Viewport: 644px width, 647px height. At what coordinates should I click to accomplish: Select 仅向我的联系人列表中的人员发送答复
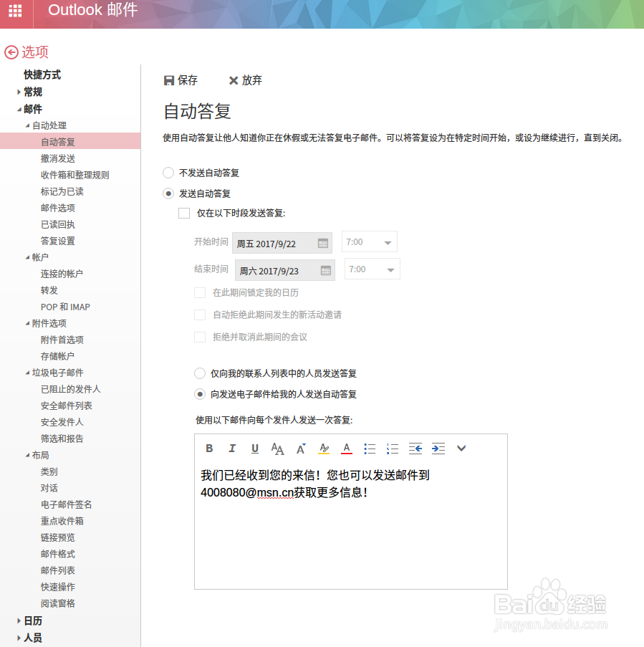200,374
